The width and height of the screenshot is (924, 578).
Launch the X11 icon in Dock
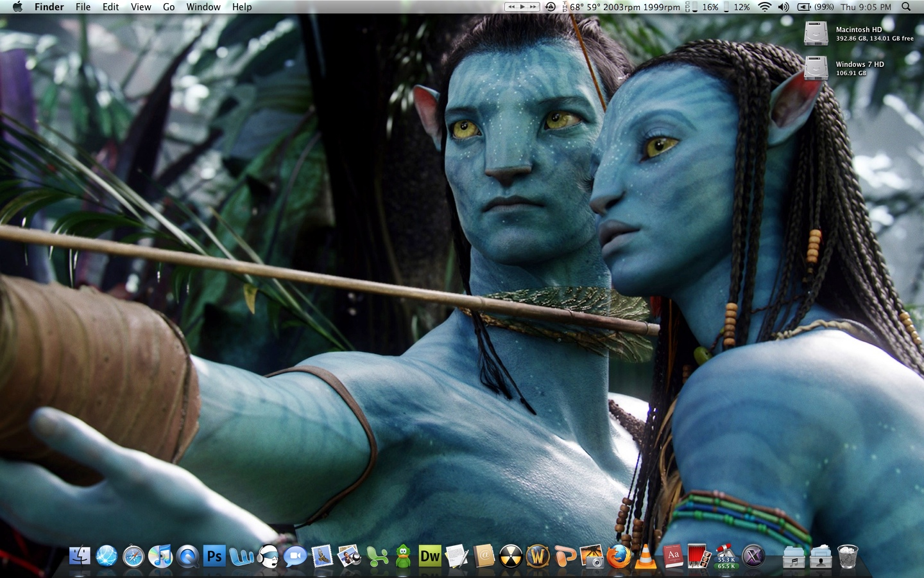tap(753, 556)
